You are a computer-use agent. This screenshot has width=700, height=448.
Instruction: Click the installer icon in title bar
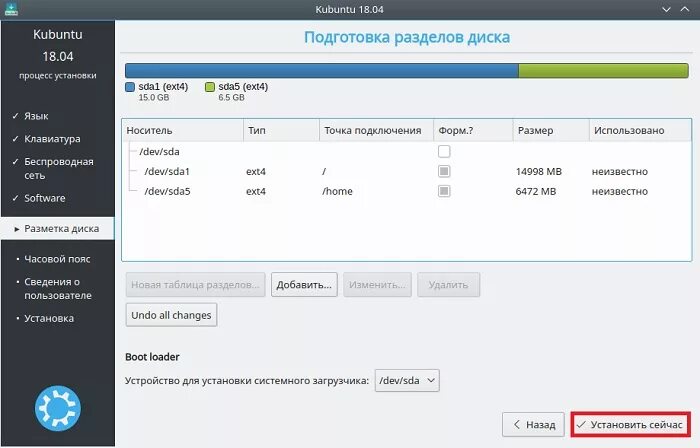pos(11,9)
